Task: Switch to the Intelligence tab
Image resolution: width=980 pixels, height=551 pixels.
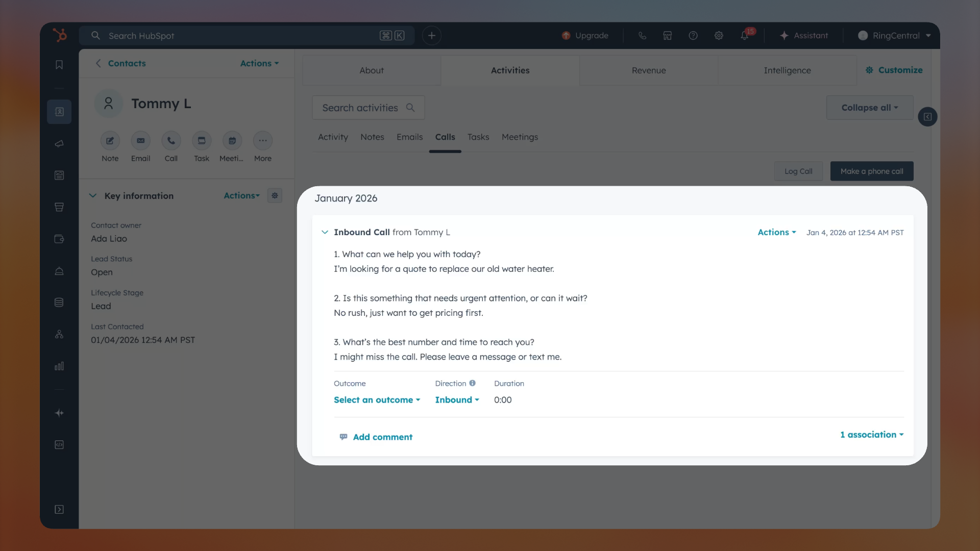Action: pyautogui.click(x=787, y=70)
